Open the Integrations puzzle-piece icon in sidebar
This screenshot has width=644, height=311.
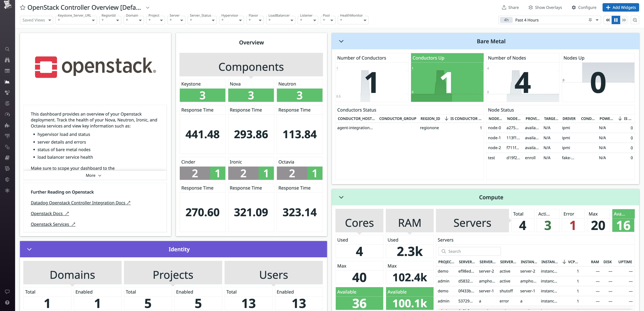point(7,125)
